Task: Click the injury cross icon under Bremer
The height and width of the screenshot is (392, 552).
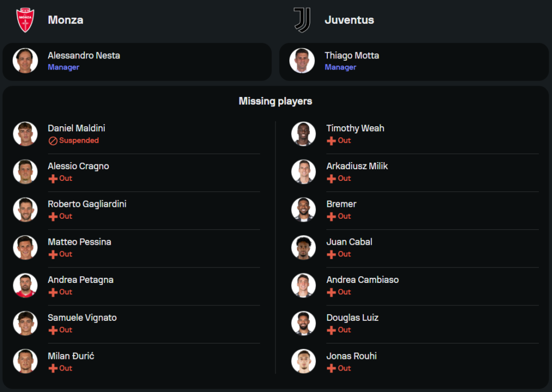Action: [331, 217]
